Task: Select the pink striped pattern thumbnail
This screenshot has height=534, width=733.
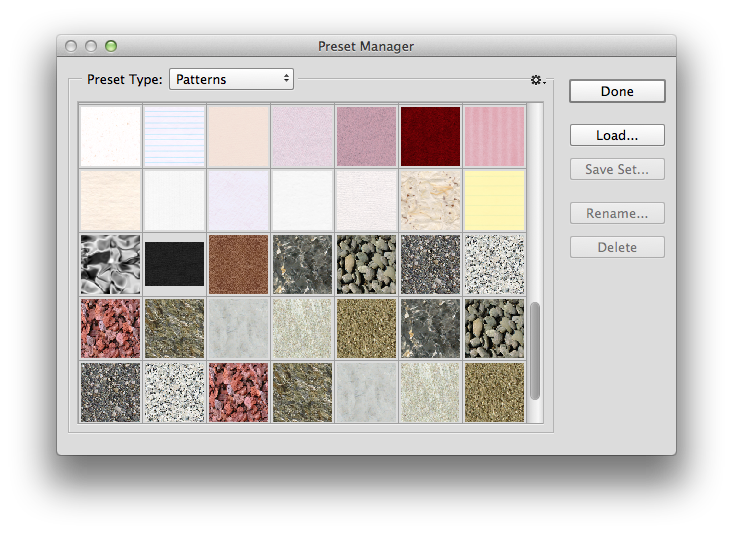Action: (x=495, y=137)
